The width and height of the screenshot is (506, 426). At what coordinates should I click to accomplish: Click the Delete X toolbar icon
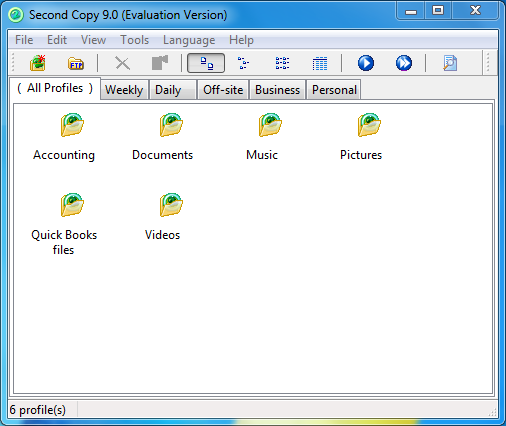point(122,63)
